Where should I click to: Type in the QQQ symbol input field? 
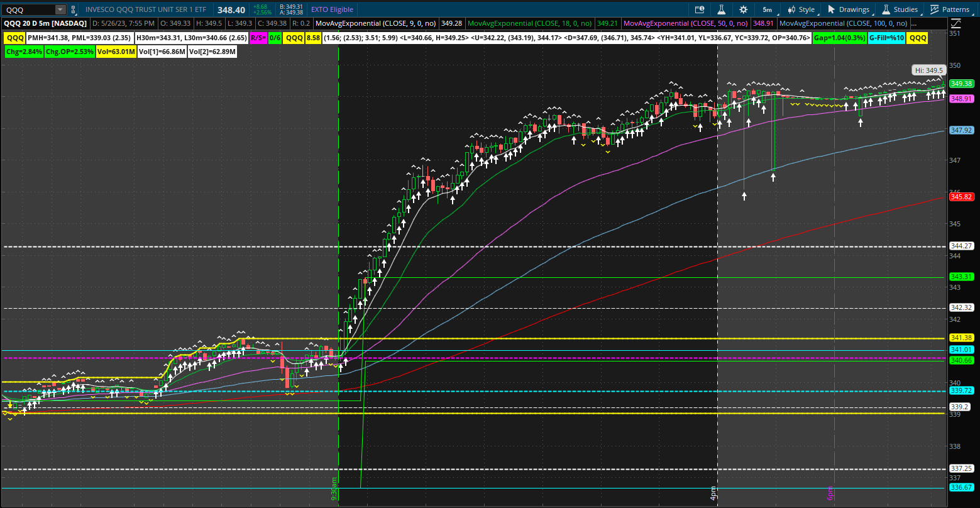[28, 9]
